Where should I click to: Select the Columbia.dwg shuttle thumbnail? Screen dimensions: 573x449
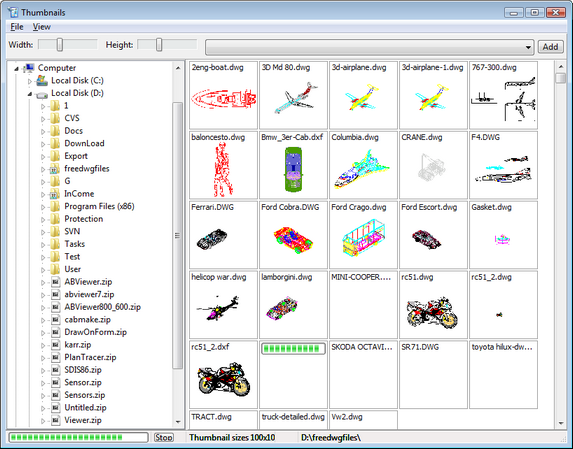click(x=363, y=165)
